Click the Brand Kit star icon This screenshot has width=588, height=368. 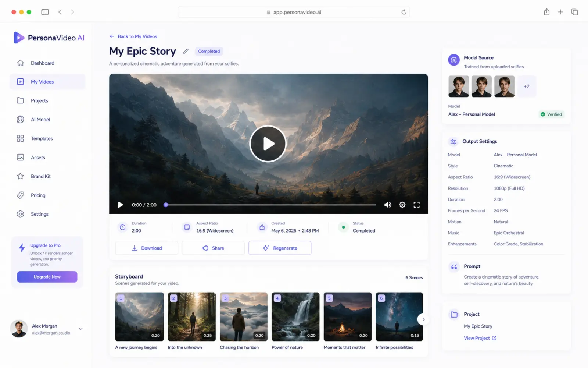20,176
